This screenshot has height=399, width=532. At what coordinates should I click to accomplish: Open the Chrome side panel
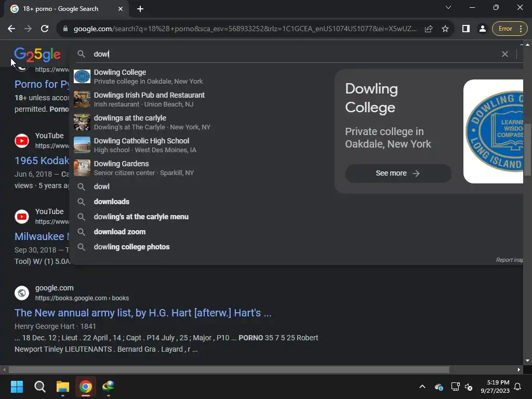[466, 29]
